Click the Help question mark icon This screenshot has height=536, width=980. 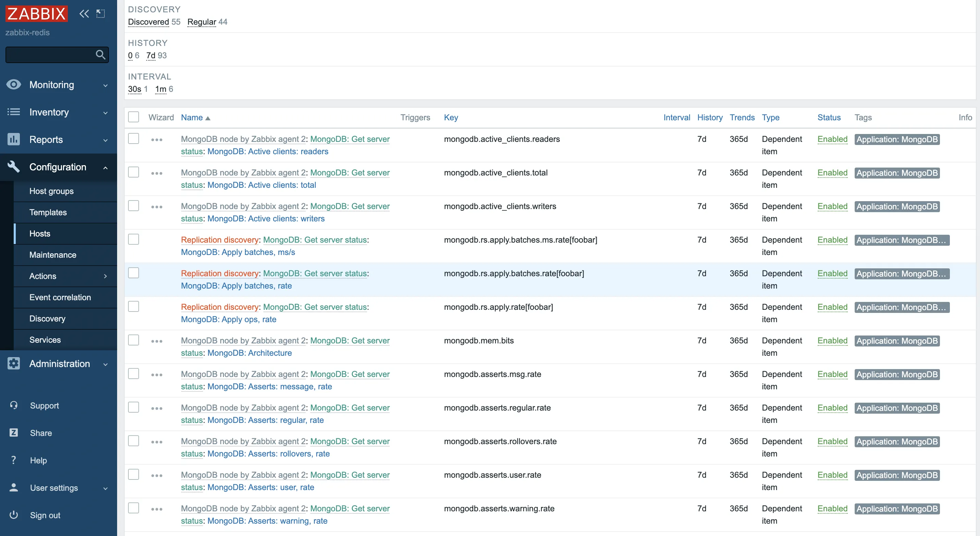click(14, 460)
